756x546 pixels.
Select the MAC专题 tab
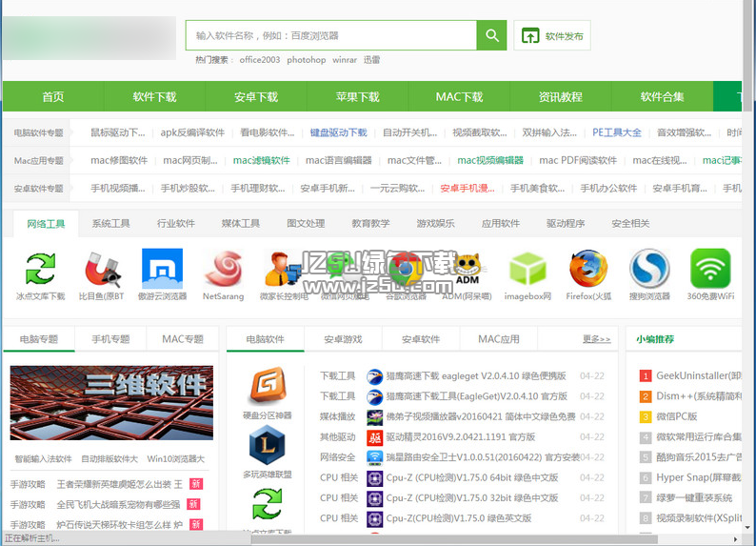coord(183,339)
